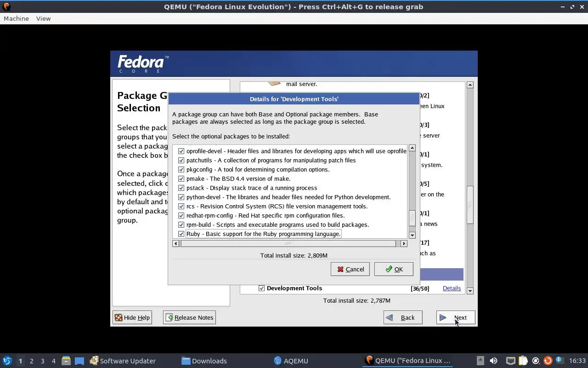
Task: Click the QEMU window title bar icon
Action: coord(6,6)
